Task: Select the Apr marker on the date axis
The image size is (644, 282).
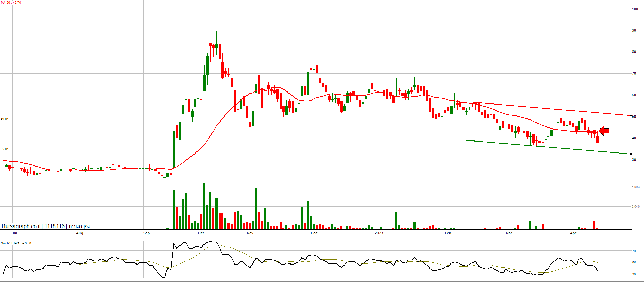Action: [573, 233]
